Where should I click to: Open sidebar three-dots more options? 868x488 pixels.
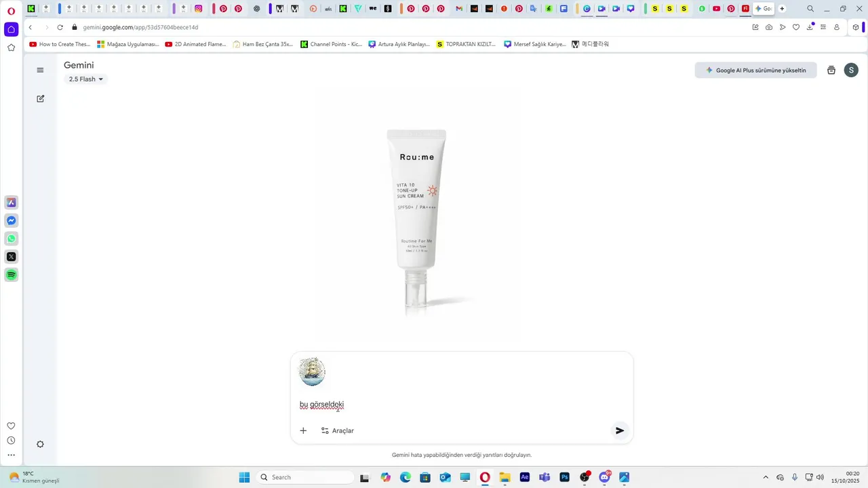point(11,455)
